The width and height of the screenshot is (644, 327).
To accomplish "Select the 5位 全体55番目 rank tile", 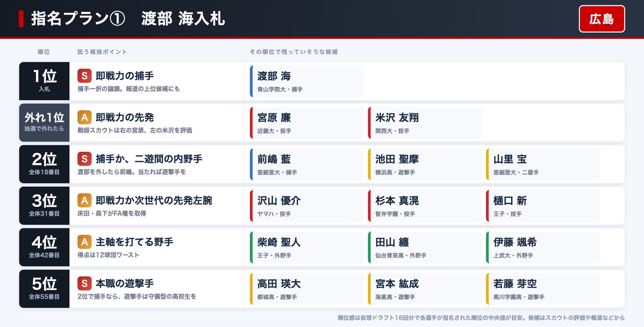I will (44, 289).
